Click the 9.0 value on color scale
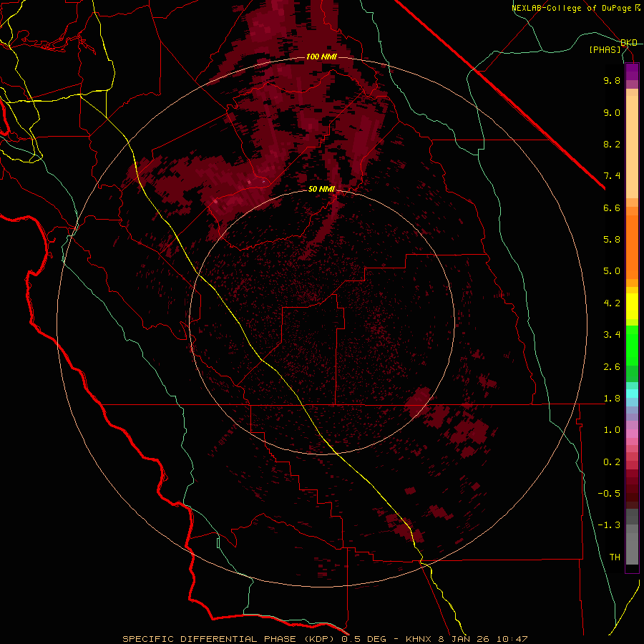 coord(612,112)
